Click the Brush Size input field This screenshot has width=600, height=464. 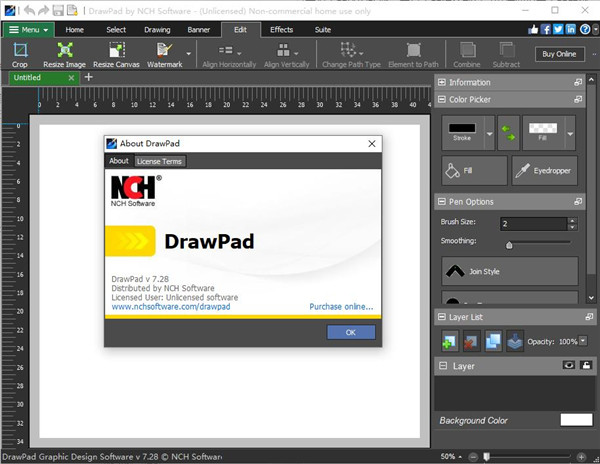pyautogui.click(x=533, y=223)
